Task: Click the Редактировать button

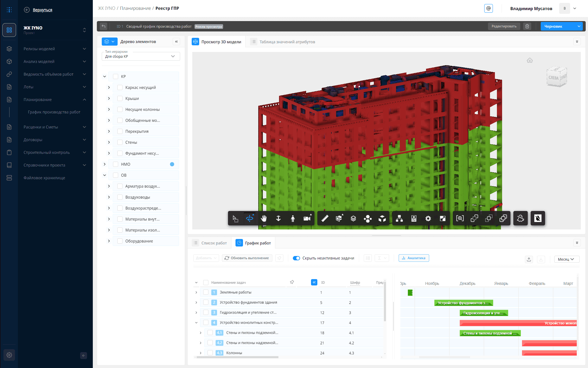Action: pyautogui.click(x=504, y=26)
